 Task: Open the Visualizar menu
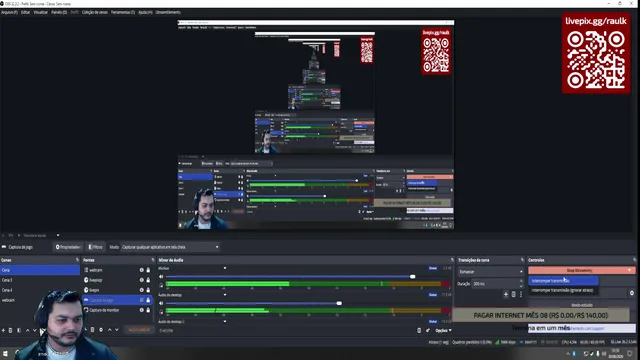[40, 12]
